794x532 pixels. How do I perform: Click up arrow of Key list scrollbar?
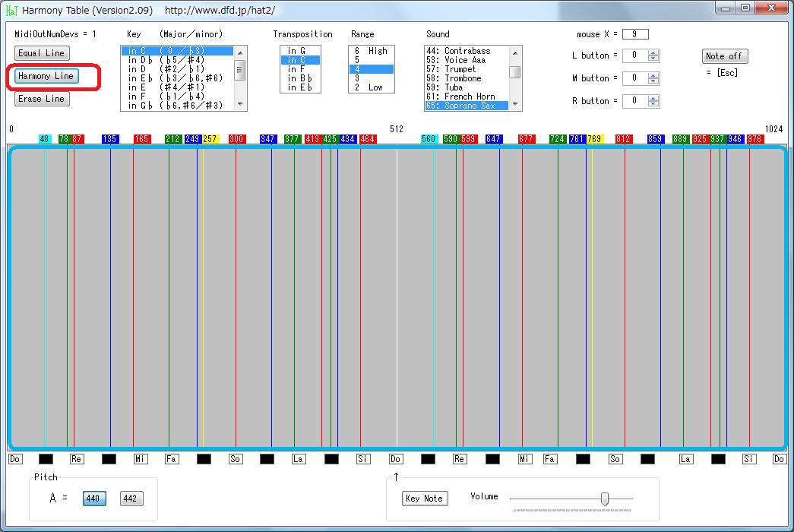coord(240,52)
